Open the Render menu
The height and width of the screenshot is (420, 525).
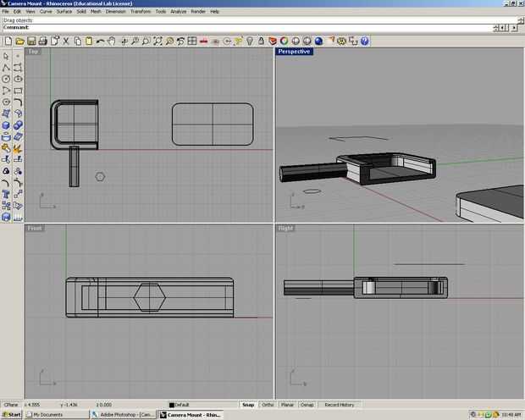pyautogui.click(x=198, y=11)
